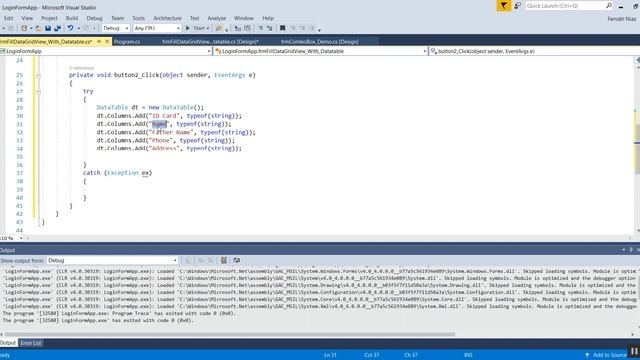Click the Save icon in toolbar
Viewport: 640px width, 360px height.
pyautogui.click(x=48, y=28)
